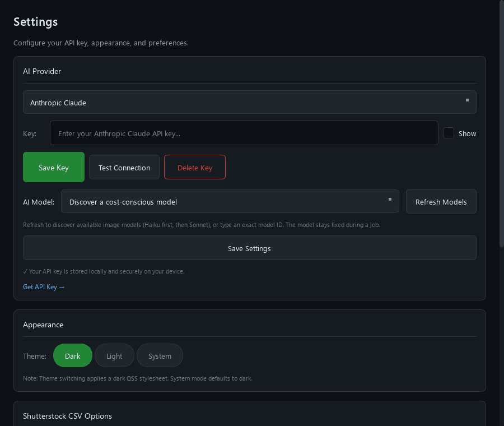Click the AI Provider section title

(42, 71)
